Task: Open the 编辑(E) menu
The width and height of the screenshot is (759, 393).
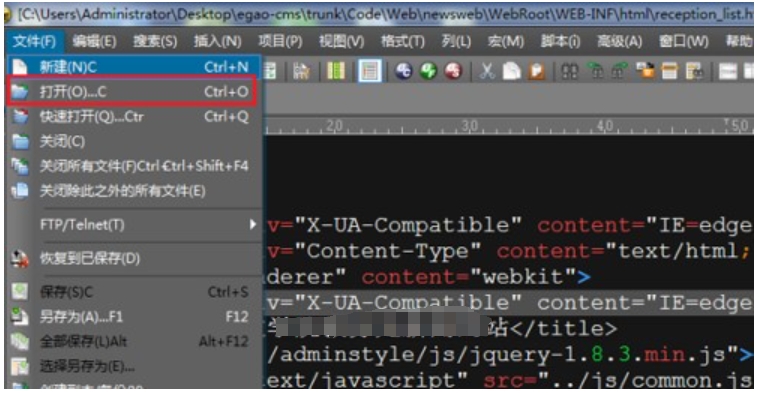Action: 94,42
